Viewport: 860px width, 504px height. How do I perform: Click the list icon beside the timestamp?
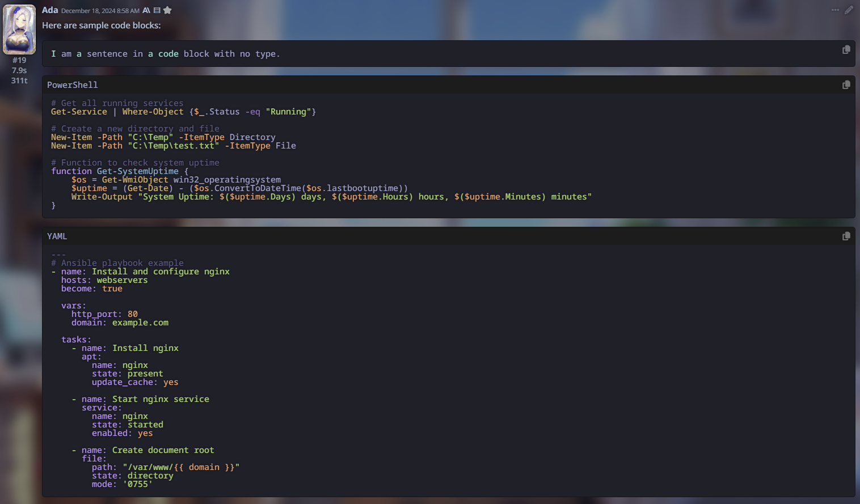click(157, 10)
